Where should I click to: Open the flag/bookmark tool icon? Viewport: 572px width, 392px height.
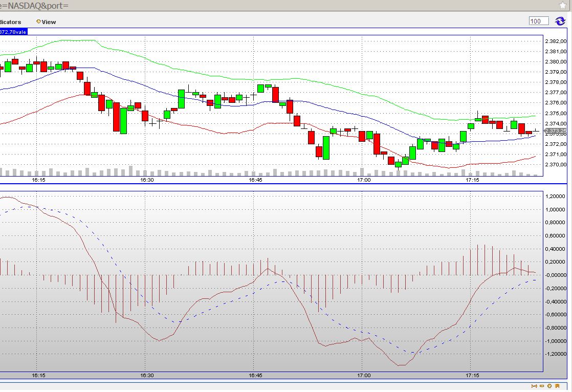[x=557, y=386]
